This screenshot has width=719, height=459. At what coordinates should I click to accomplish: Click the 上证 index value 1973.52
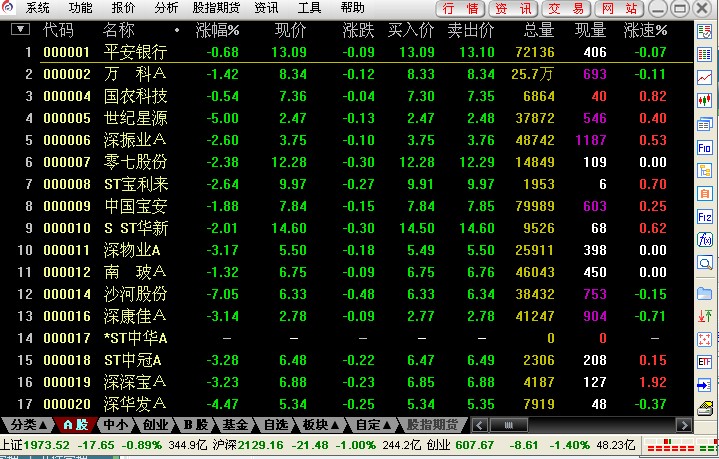47,445
